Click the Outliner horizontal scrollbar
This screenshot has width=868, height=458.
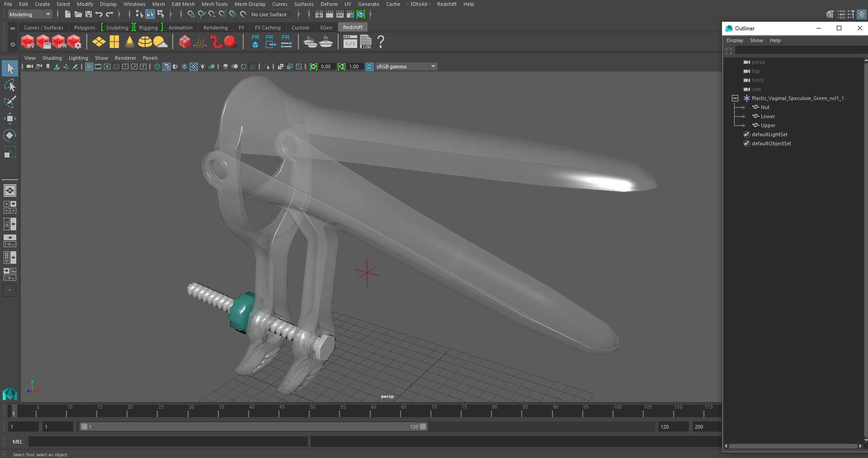coord(793,446)
